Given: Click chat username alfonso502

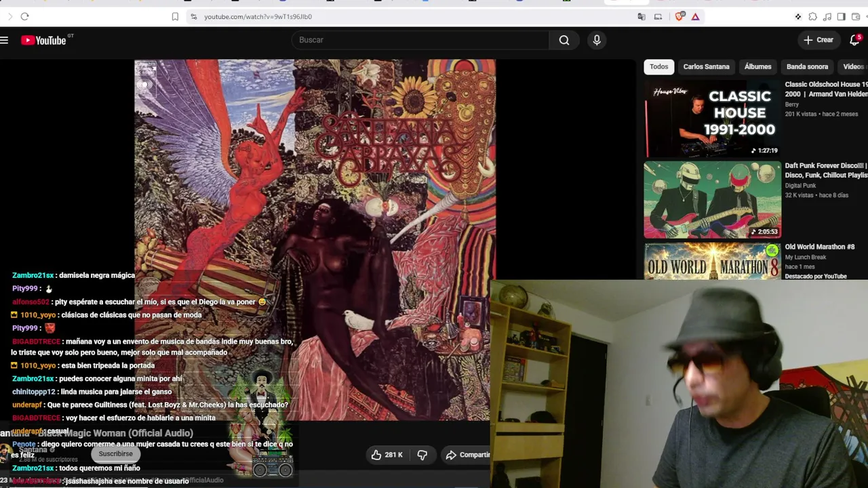Looking at the screenshot, I should [31, 302].
